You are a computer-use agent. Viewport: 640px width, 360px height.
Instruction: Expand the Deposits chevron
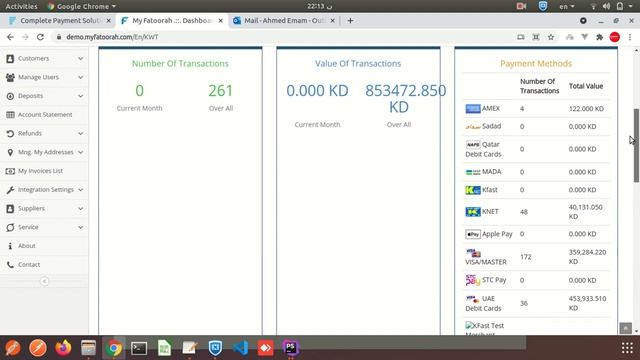pyautogui.click(x=80, y=96)
